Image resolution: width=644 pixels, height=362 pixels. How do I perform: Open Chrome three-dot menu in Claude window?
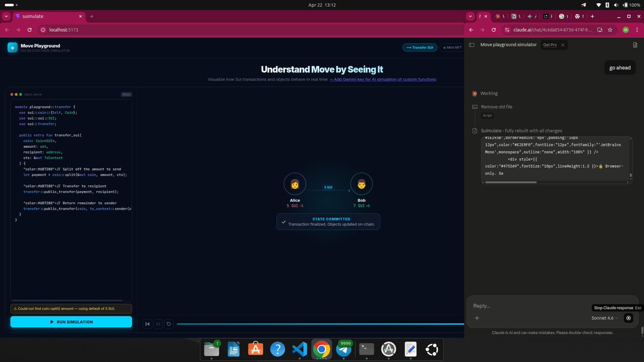click(x=637, y=30)
